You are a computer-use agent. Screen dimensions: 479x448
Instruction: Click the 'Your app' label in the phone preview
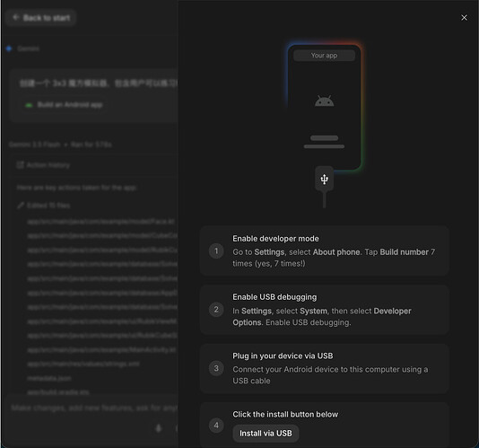pyautogui.click(x=324, y=56)
